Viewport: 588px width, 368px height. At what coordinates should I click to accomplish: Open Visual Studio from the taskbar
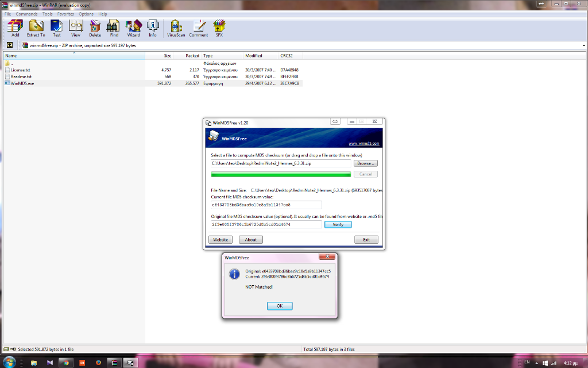tap(50, 363)
